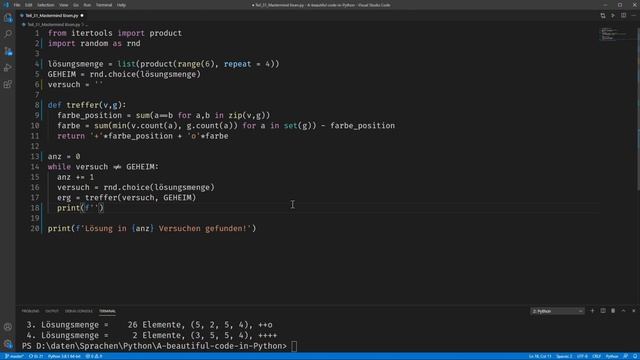Open the File menu
Screen dimensions: 640x360
pos(17,5)
